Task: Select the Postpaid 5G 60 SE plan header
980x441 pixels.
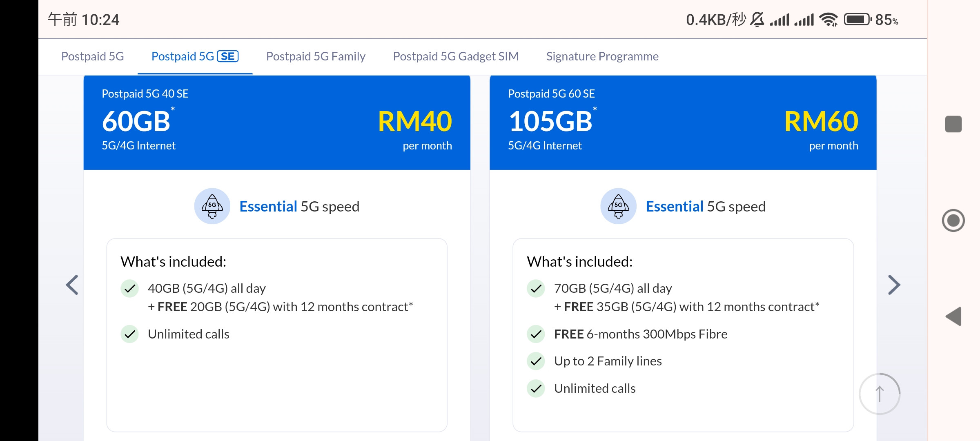Action: (683, 122)
